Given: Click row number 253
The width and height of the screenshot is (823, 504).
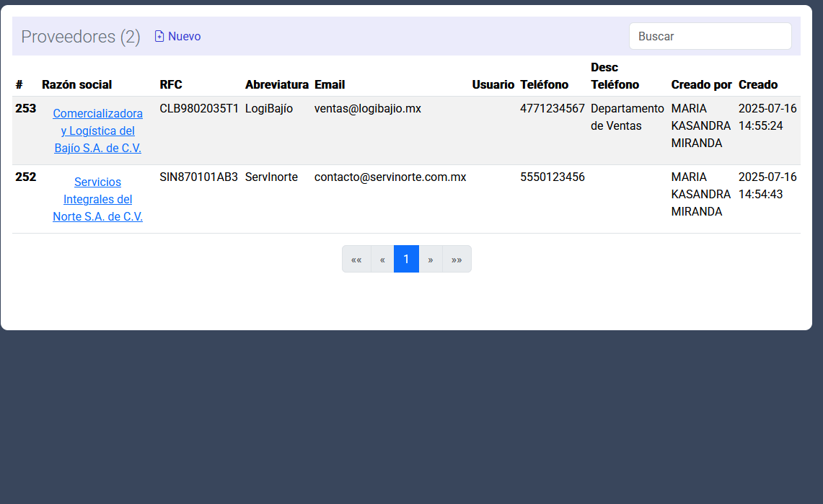Looking at the screenshot, I should 25,108.
